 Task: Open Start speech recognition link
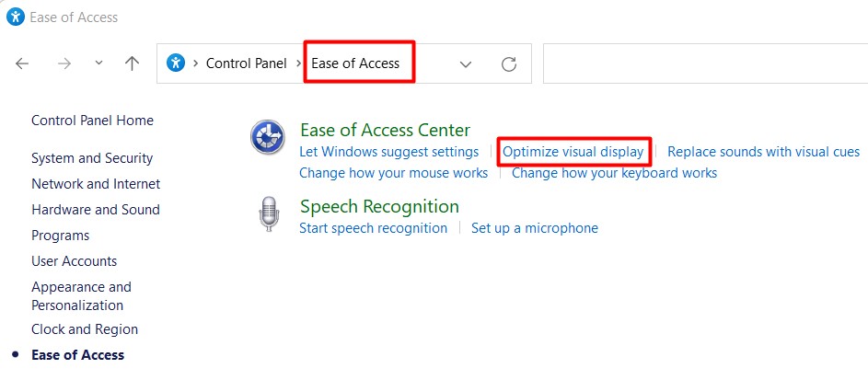(x=373, y=228)
